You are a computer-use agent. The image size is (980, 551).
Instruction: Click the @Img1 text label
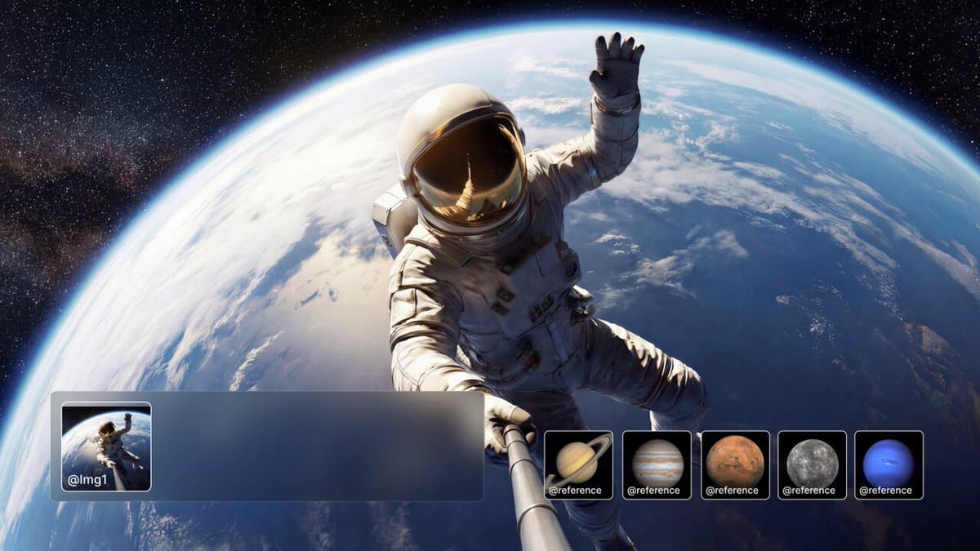coord(87,480)
